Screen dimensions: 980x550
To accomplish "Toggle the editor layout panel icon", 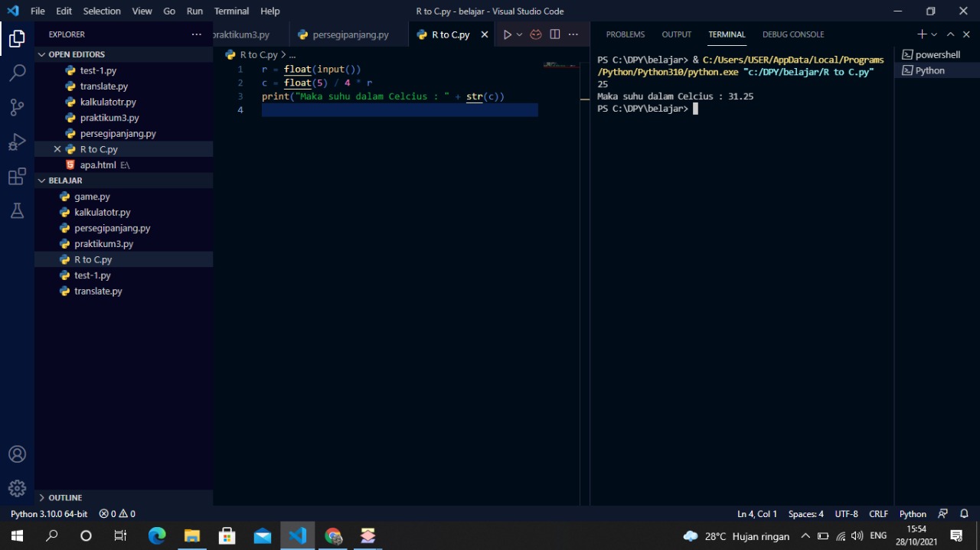I will point(554,34).
